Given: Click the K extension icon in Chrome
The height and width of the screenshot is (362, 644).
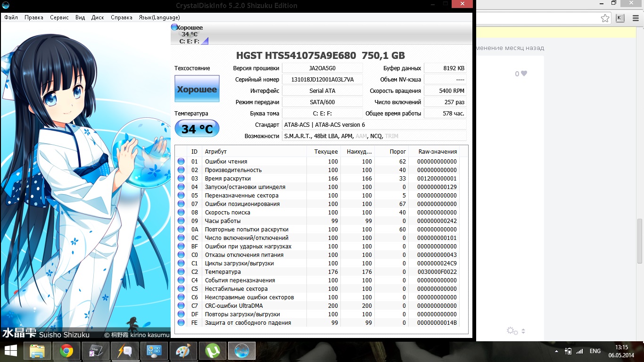Looking at the screenshot, I should pos(620,18).
